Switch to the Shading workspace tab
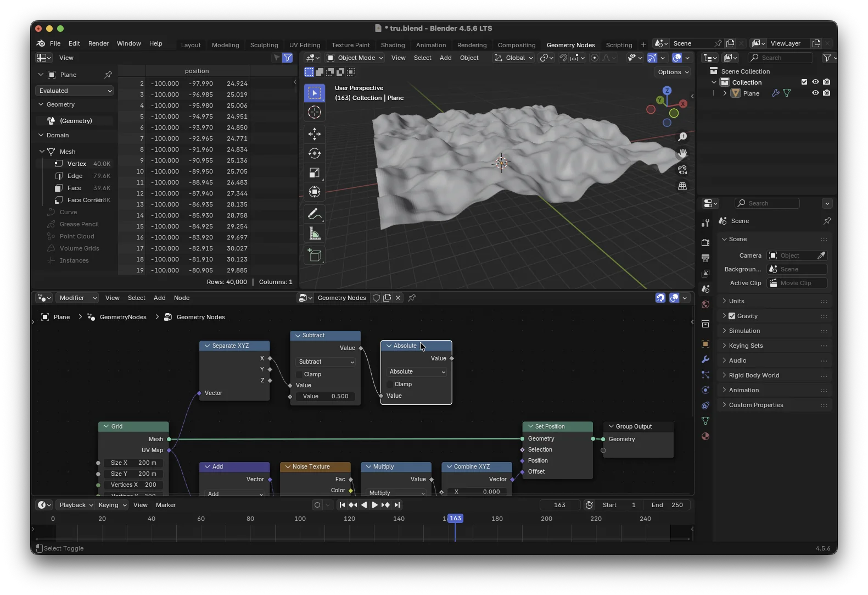Viewport: 868px width, 595px height. [393, 45]
